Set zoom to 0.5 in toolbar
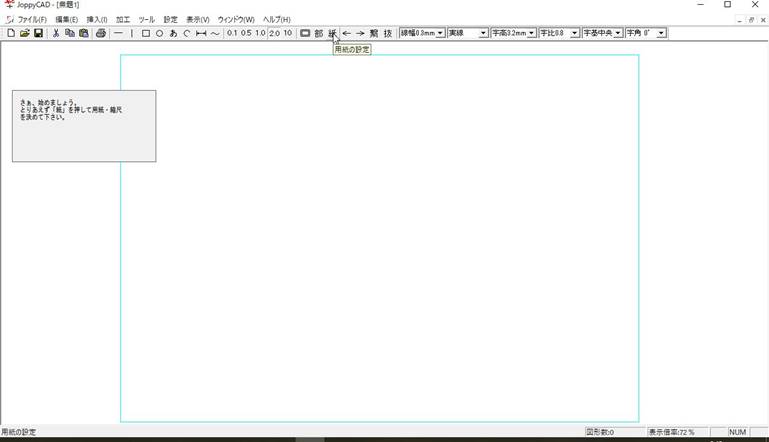Image resolution: width=769 pixels, height=442 pixels. click(246, 33)
